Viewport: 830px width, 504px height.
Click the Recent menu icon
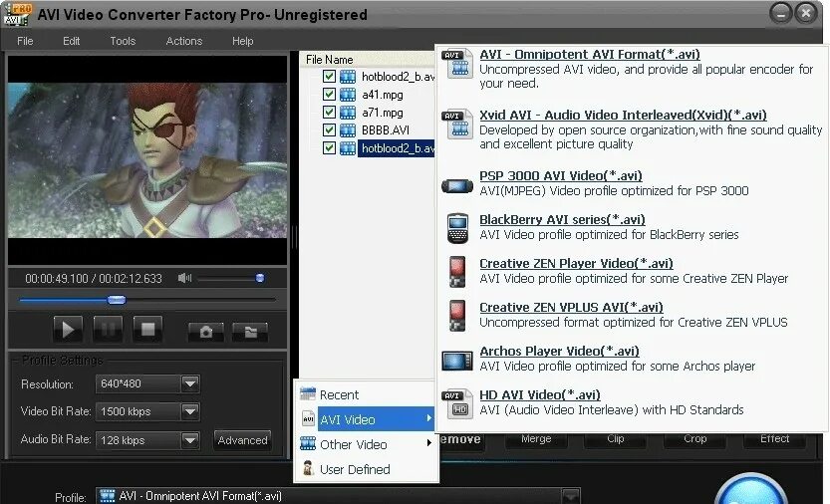pos(308,393)
